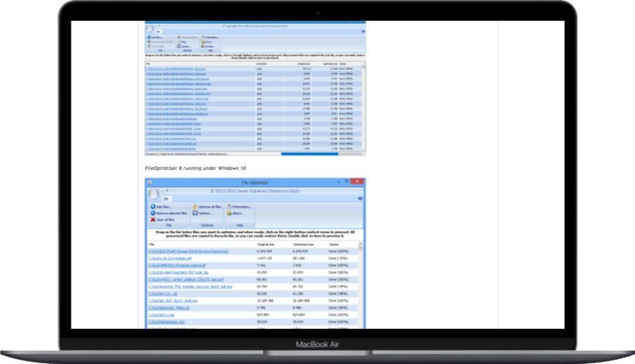Select File ribbon tab in upper window
Image resolution: width=635 pixels, height=364 pixels.
(x=158, y=31)
